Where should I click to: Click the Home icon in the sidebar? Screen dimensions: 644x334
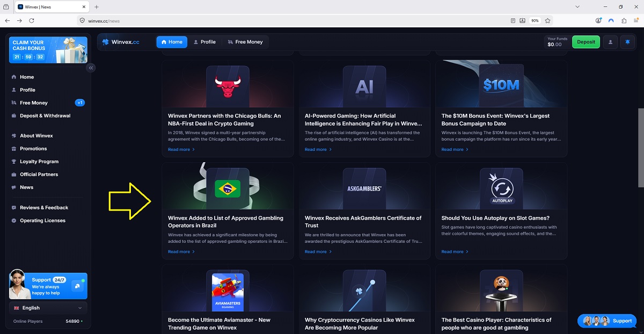[x=14, y=77]
